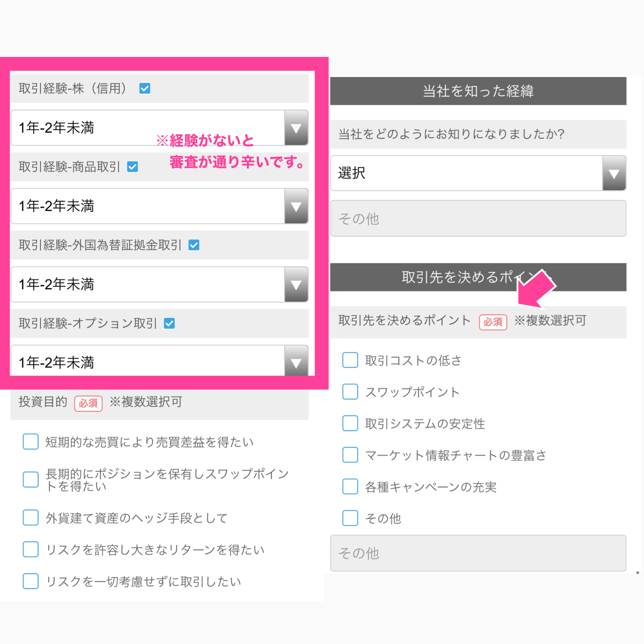Screen dimensions: 644x644
Task: Uncheck the 取引経験-株（信用） checkbox
Action: (145, 88)
